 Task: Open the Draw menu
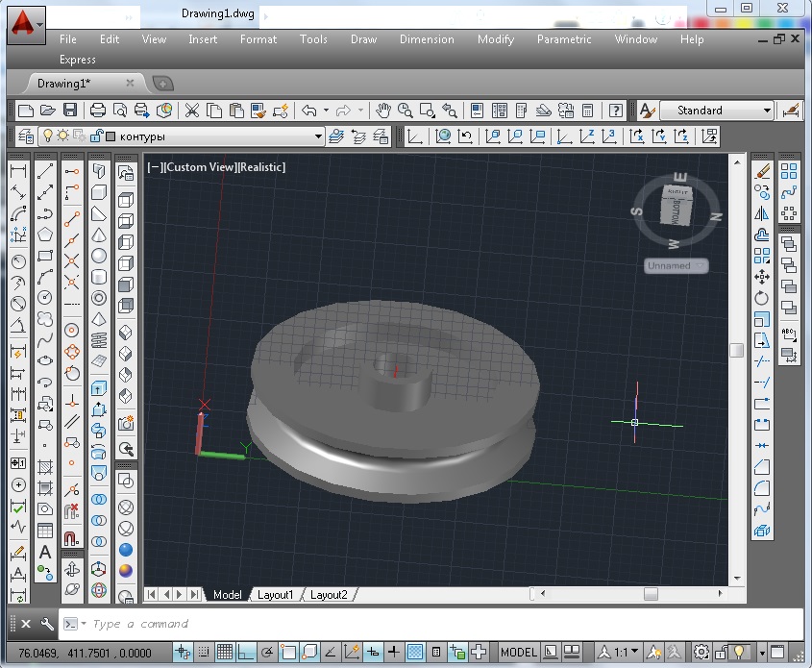pyautogui.click(x=363, y=39)
